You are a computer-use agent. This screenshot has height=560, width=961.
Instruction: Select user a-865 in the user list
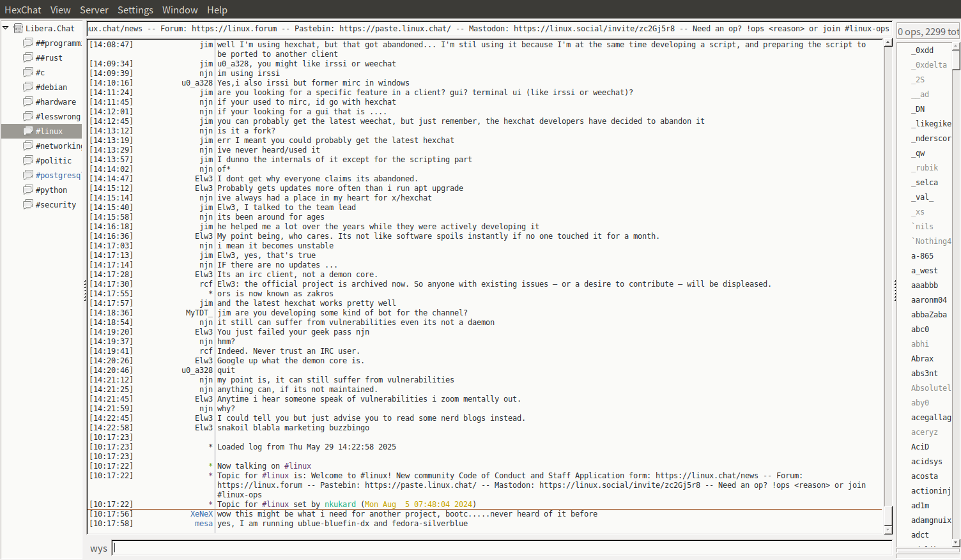922,256
